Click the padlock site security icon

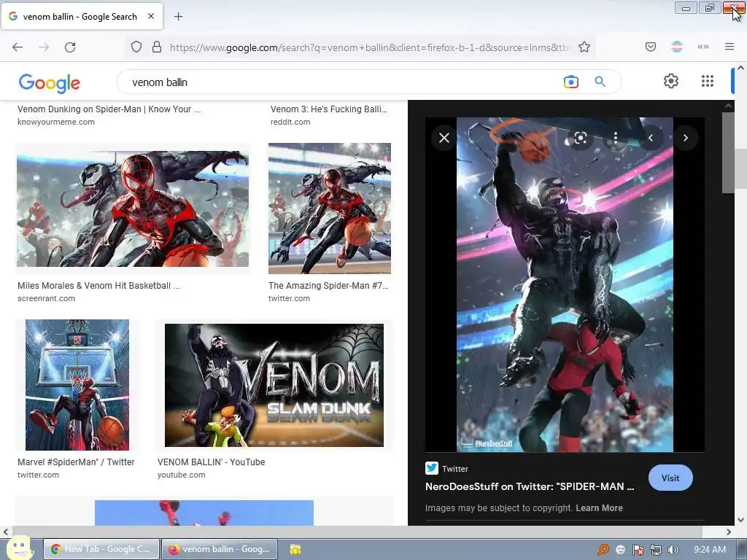point(157,47)
